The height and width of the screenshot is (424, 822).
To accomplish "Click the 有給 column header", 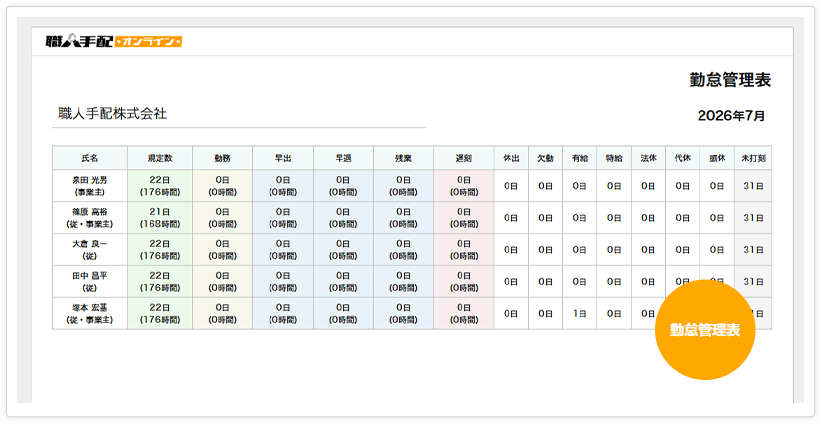I will tap(579, 158).
